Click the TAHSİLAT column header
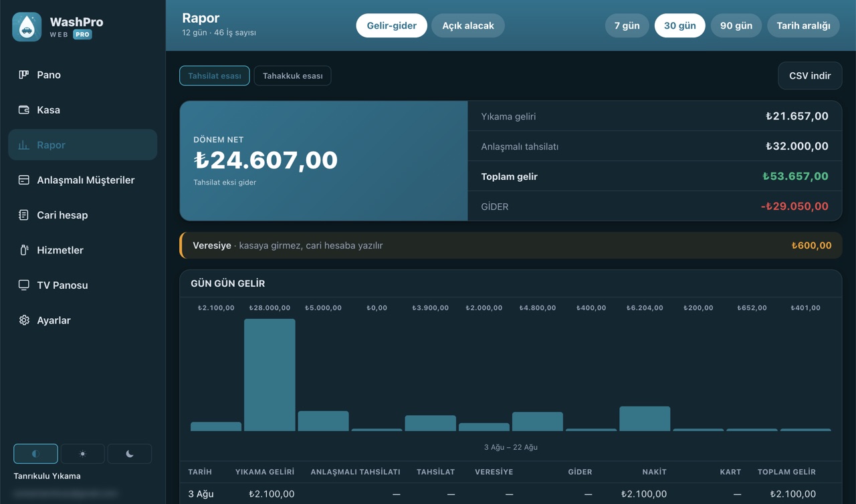Screen dimensions: 856x504 click(x=435, y=472)
